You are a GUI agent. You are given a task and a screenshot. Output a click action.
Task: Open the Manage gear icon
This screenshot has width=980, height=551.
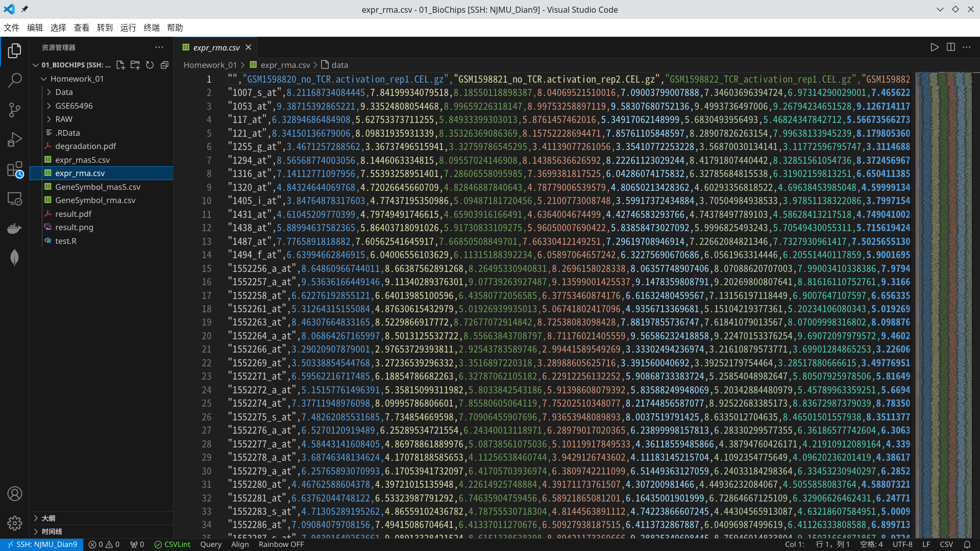tap(15, 523)
